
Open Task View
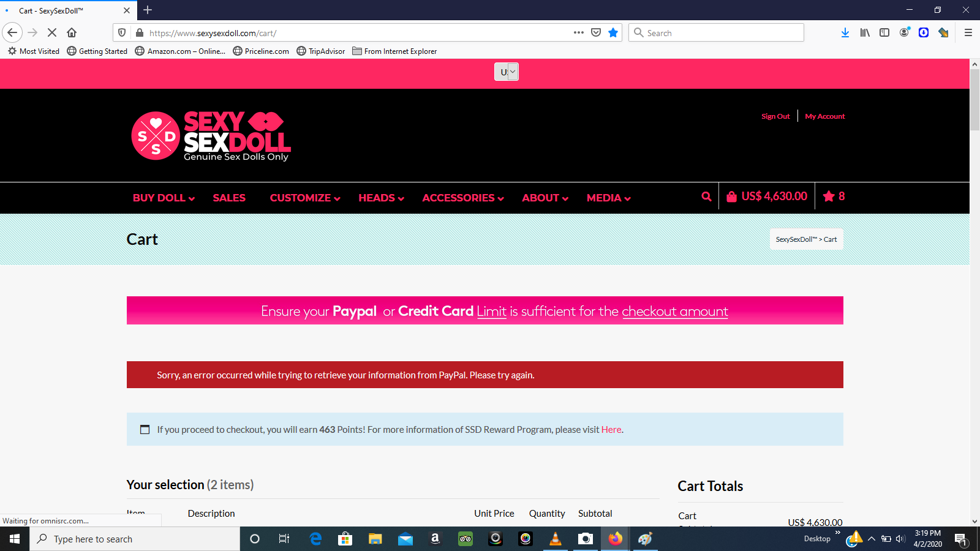[284, 539]
